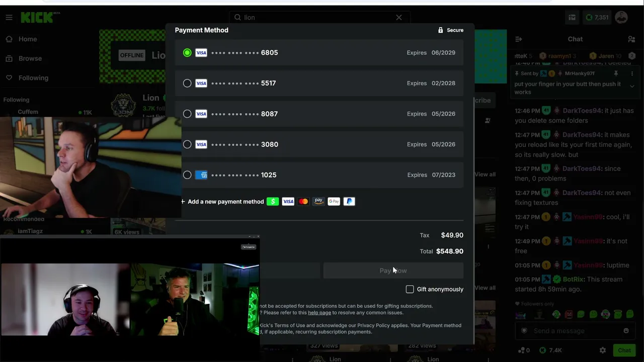The width and height of the screenshot is (644, 362).
Task: Choose the Cash App payment icon
Action: coord(273,202)
